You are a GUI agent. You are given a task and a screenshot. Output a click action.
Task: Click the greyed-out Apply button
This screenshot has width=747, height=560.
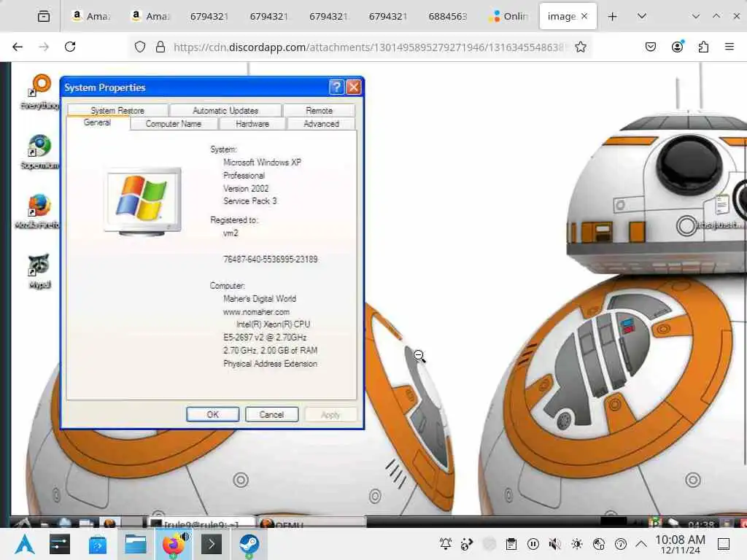pyautogui.click(x=330, y=414)
